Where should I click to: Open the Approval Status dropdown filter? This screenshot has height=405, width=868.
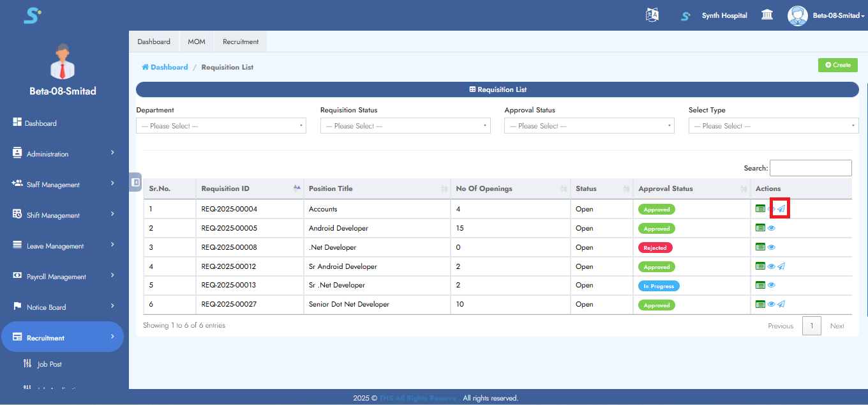[588, 126]
